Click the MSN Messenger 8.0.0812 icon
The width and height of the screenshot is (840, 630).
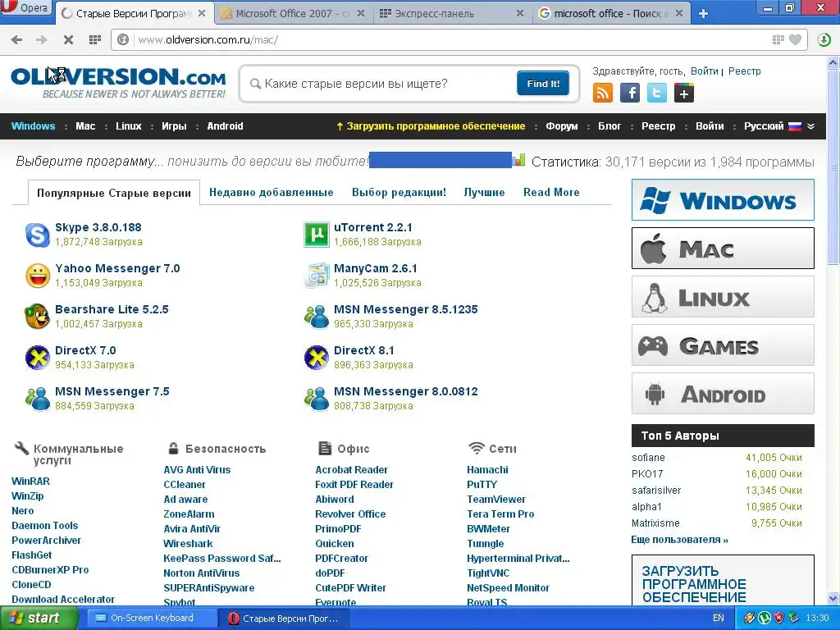click(x=317, y=399)
